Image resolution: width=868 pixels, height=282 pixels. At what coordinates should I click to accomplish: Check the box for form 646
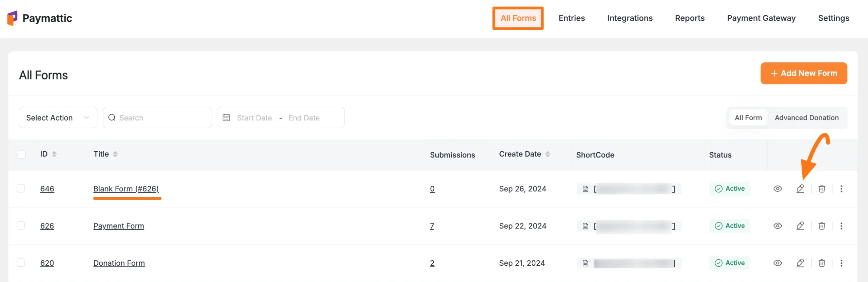pos(21,188)
